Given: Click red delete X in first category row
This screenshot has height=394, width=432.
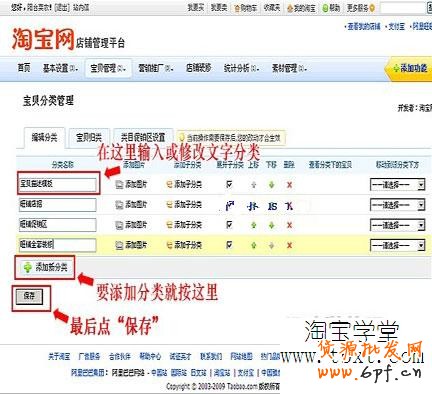Looking at the screenshot, I should point(289,184).
